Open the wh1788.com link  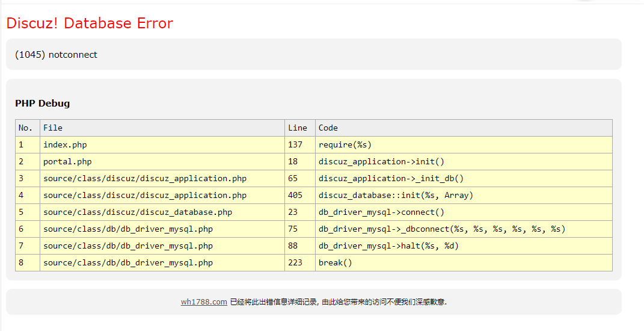[204, 302]
